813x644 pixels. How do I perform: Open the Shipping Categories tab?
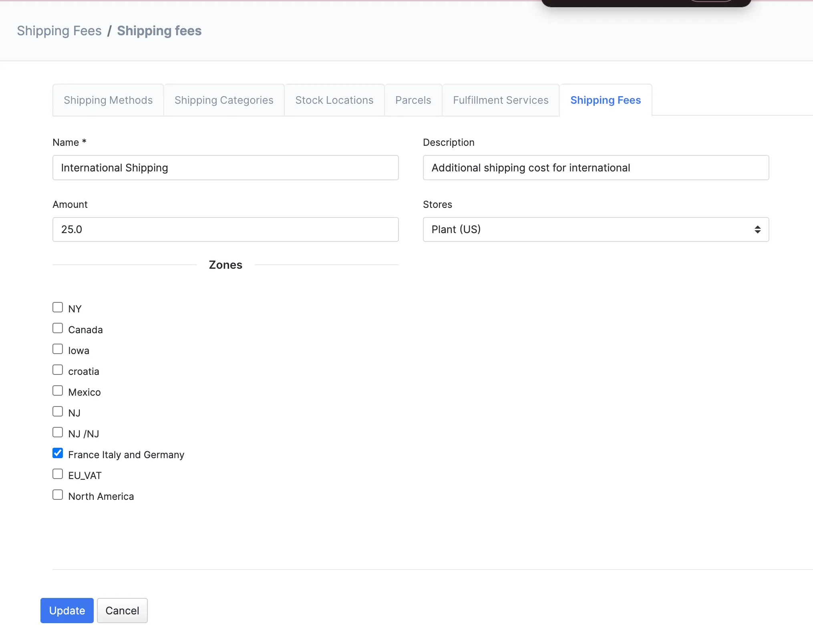[224, 100]
